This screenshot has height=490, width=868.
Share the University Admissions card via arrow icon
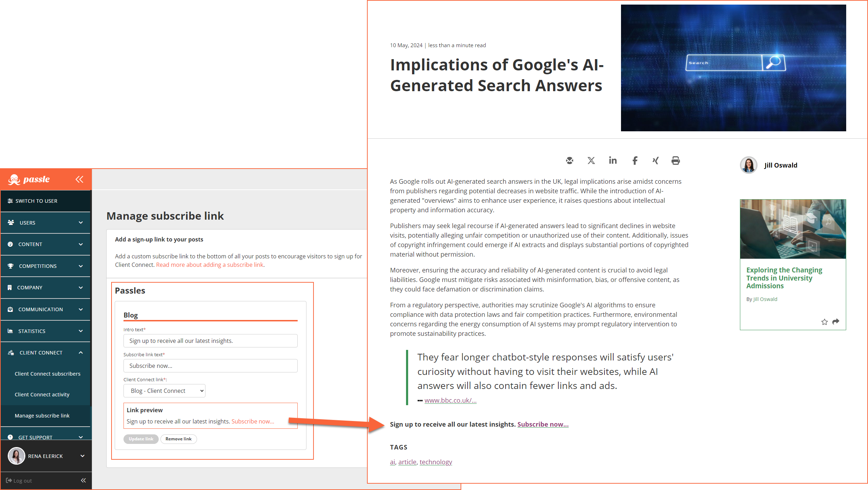[x=836, y=321]
